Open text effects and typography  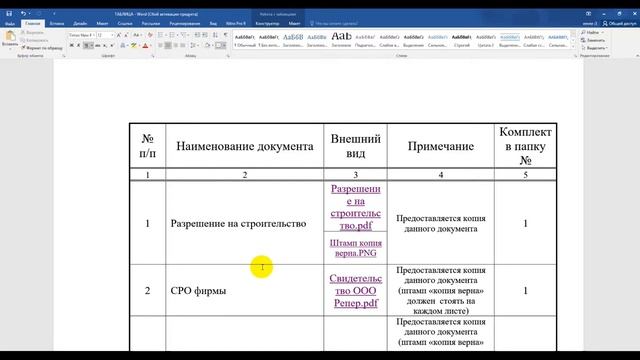[x=122, y=45]
